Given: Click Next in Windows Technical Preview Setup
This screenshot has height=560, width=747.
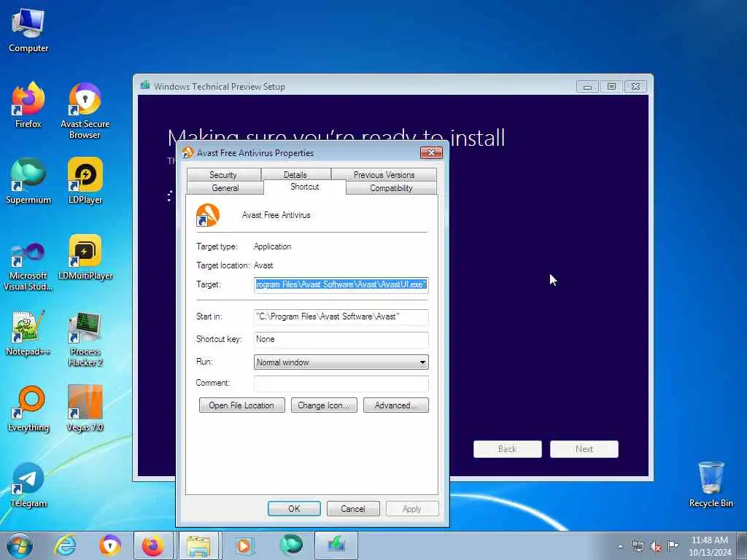Looking at the screenshot, I should tap(584, 449).
